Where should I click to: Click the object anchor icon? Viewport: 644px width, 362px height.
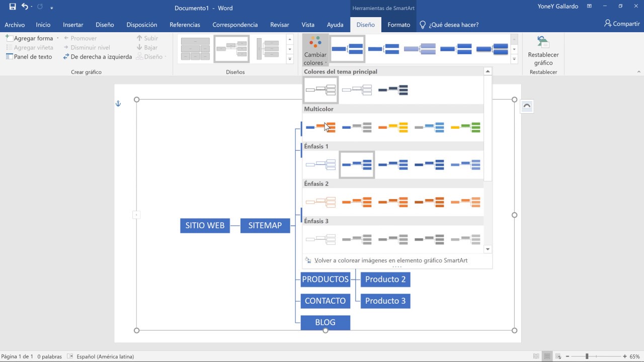click(x=118, y=104)
